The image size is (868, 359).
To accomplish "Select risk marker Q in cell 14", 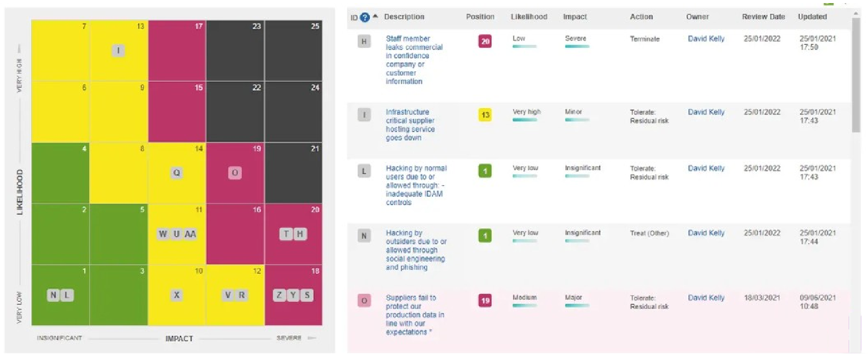I will [176, 173].
